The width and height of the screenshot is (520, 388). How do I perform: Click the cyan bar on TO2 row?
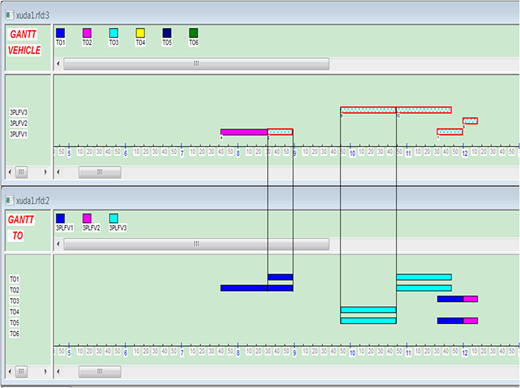pos(424,288)
